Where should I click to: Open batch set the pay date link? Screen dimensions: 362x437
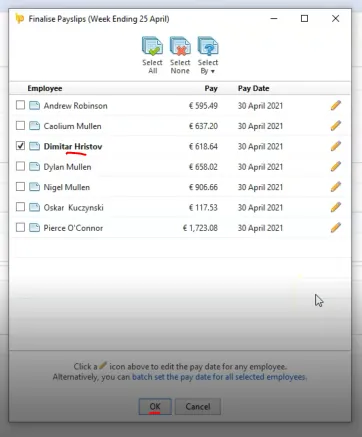219,377
